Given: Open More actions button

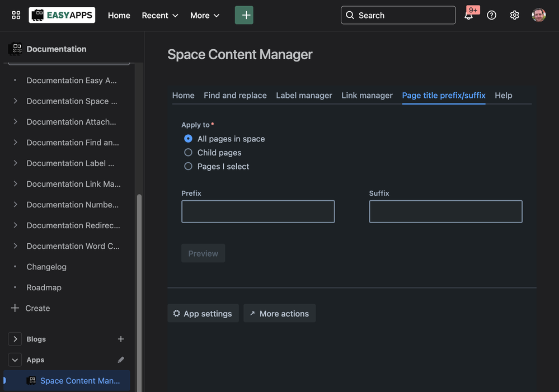Looking at the screenshot, I should coord(280,313).
